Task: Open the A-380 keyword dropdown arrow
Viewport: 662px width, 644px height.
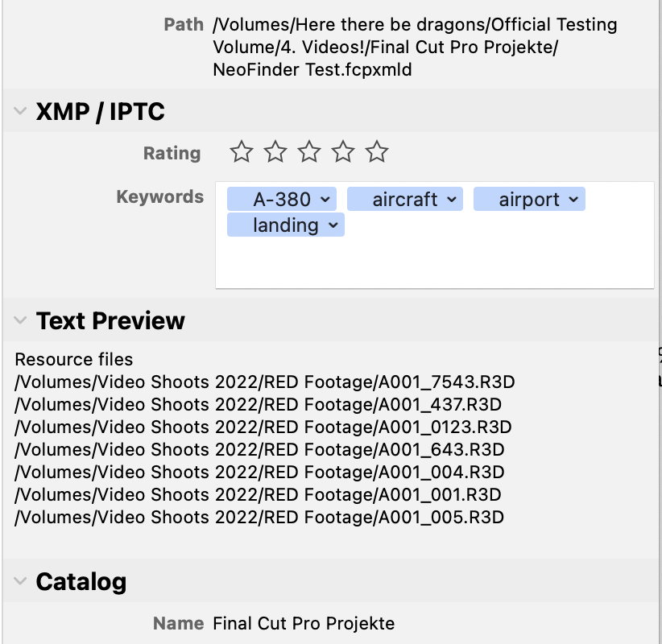Action: 325,199
